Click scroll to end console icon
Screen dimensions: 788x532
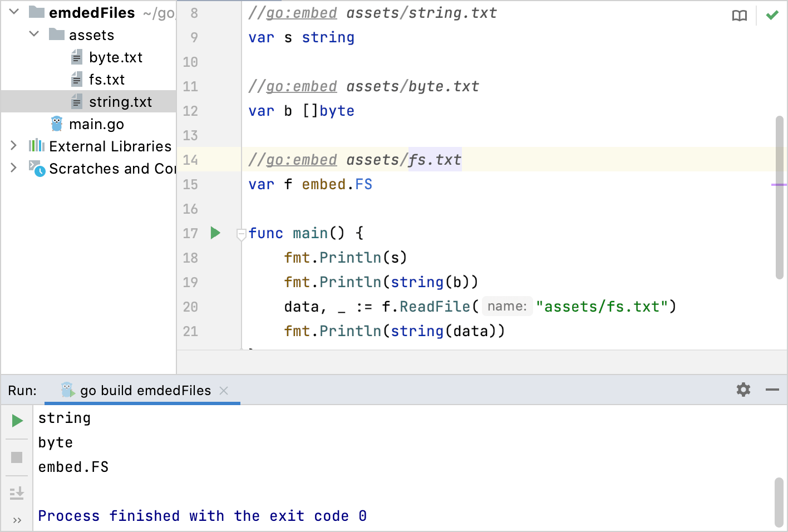point(17,493)
